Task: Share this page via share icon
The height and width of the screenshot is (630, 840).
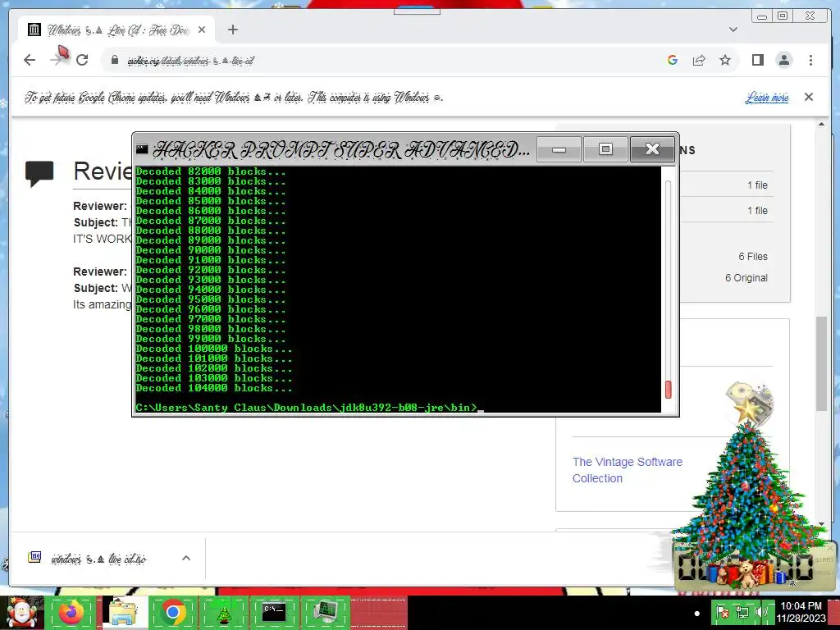Action: coord(699,60)
